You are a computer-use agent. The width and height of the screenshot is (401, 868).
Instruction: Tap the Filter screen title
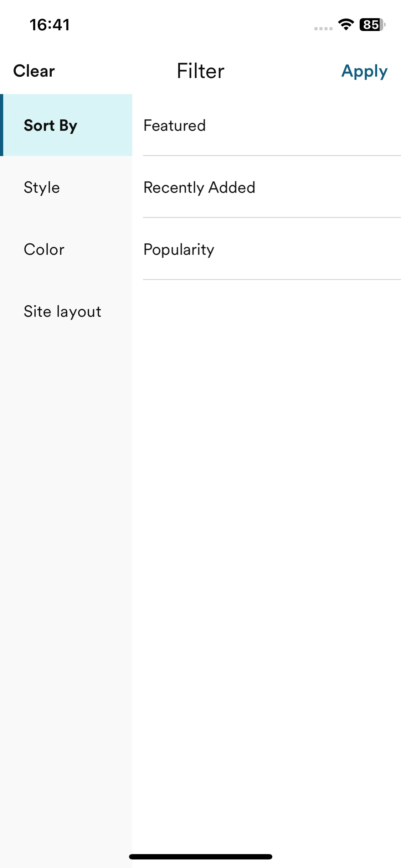[201, 71]
